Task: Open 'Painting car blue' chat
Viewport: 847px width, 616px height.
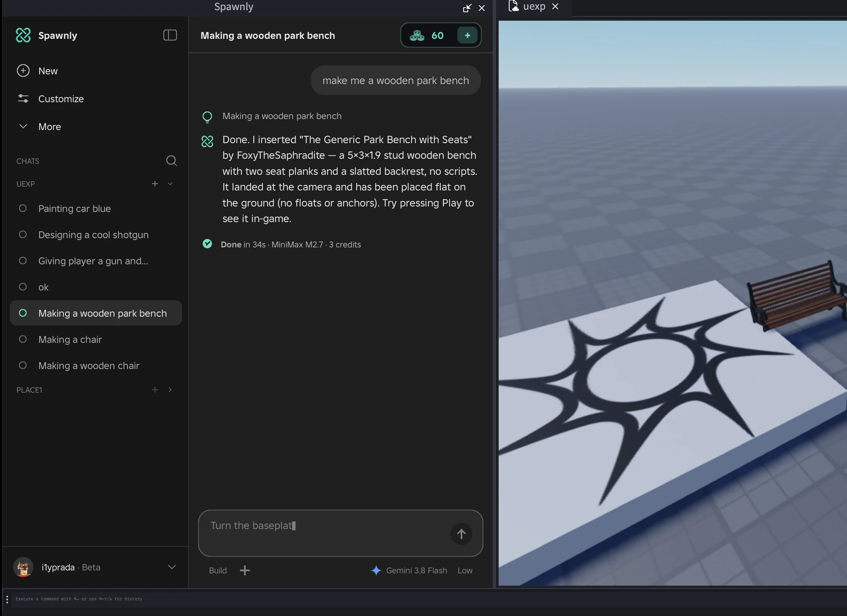Action: coord(96,209)
